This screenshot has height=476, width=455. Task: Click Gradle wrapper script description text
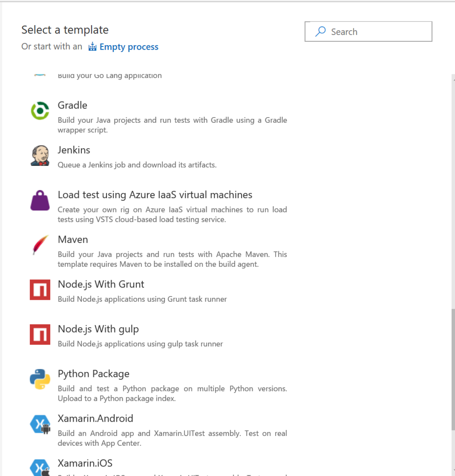coord(172,125)
